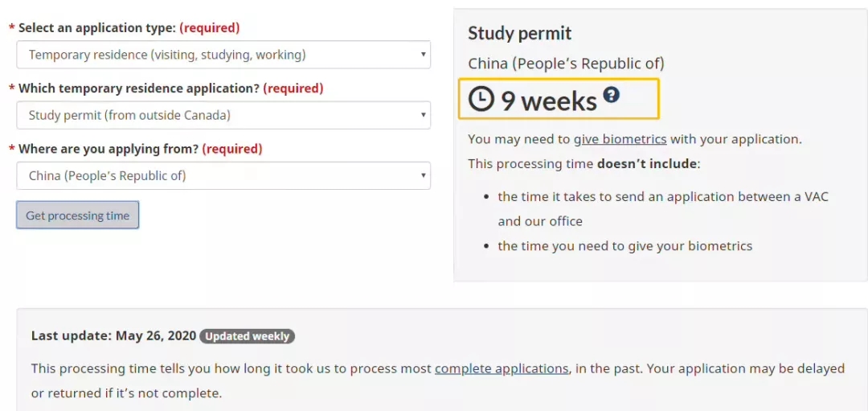Screen dimensions: 868x411
Task: Click the Study permit result heading
Action: tap(520, 34)
